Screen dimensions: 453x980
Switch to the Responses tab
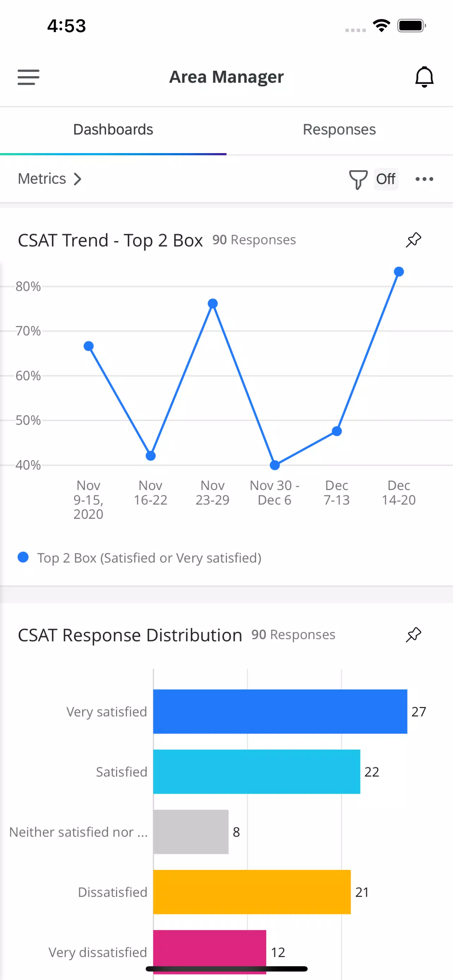(339, 129)
